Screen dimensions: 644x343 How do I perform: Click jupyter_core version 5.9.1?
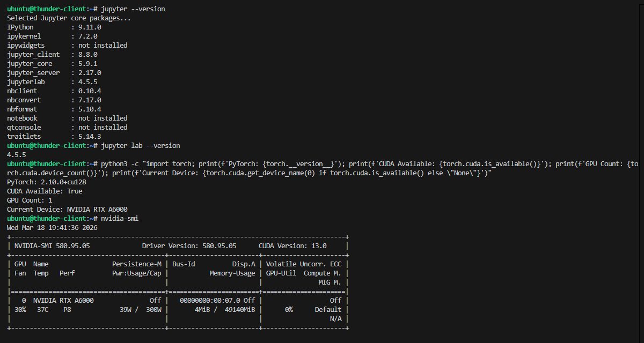click(x=88, y=64)
